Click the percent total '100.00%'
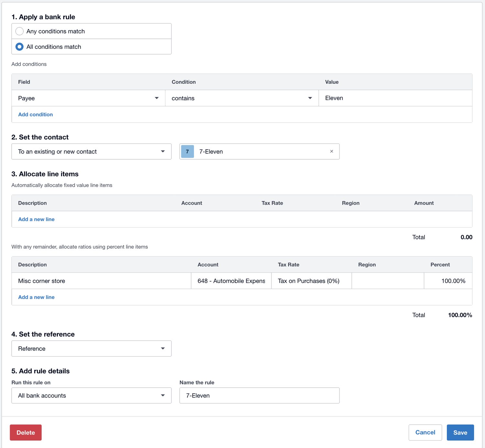485x448 pixels. [460, 315]
